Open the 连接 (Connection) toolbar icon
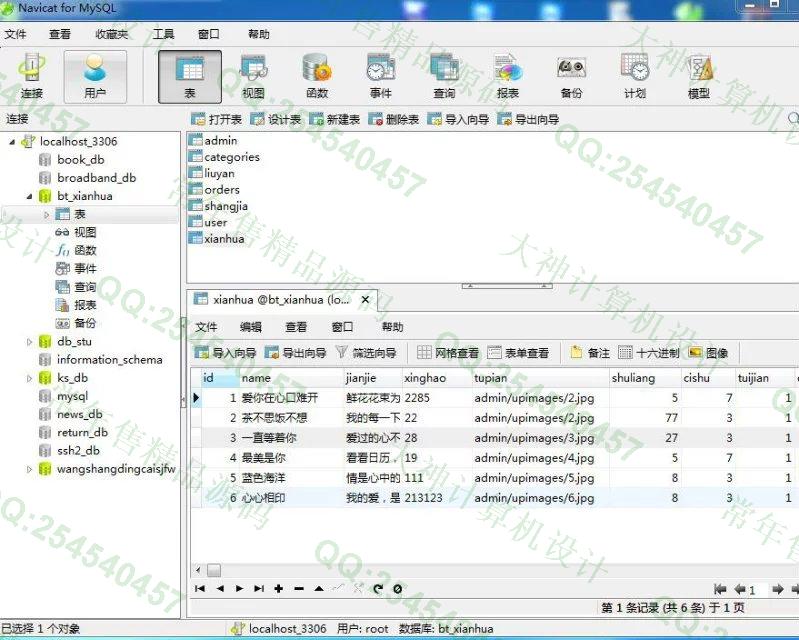 pos(32,77)
